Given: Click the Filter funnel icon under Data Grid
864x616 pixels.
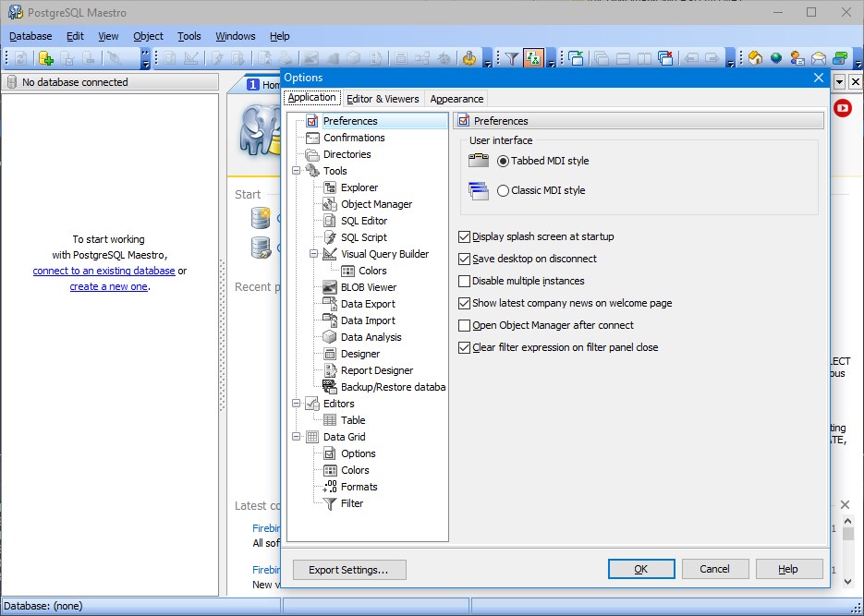Looking at the screenshot, I should pyautogui.click(x=330, y=503).
